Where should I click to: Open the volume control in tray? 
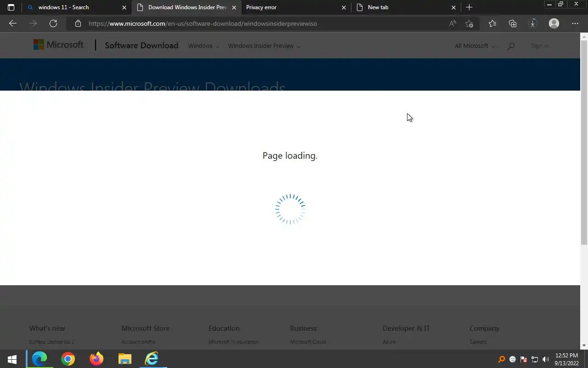click(546, 359)
